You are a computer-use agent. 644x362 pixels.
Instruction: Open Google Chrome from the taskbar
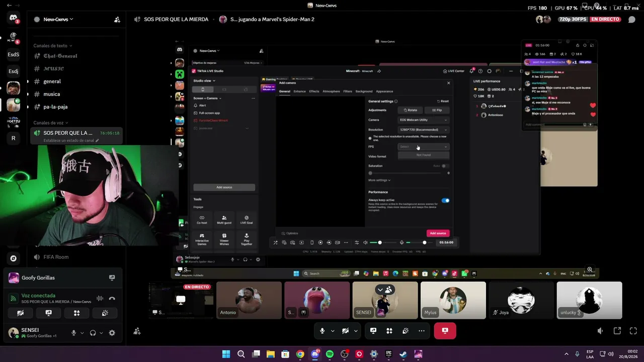300,354
